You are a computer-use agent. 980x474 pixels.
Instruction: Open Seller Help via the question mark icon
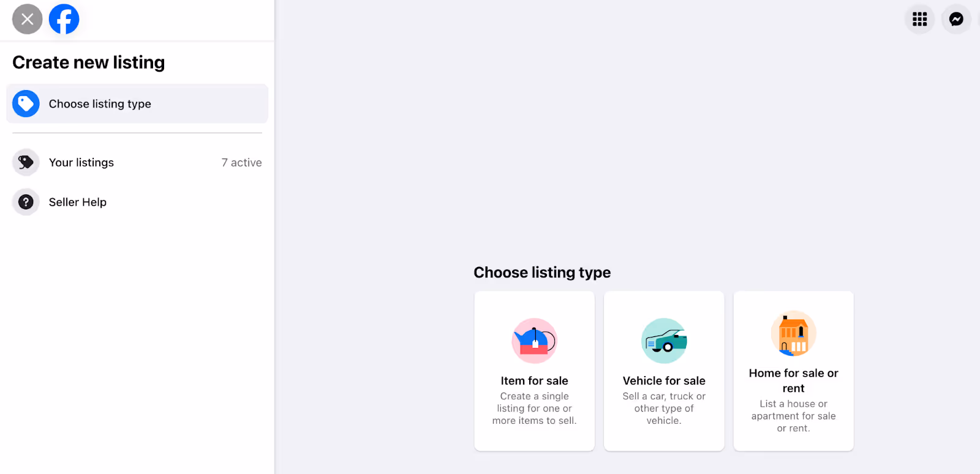pos(25,201)
